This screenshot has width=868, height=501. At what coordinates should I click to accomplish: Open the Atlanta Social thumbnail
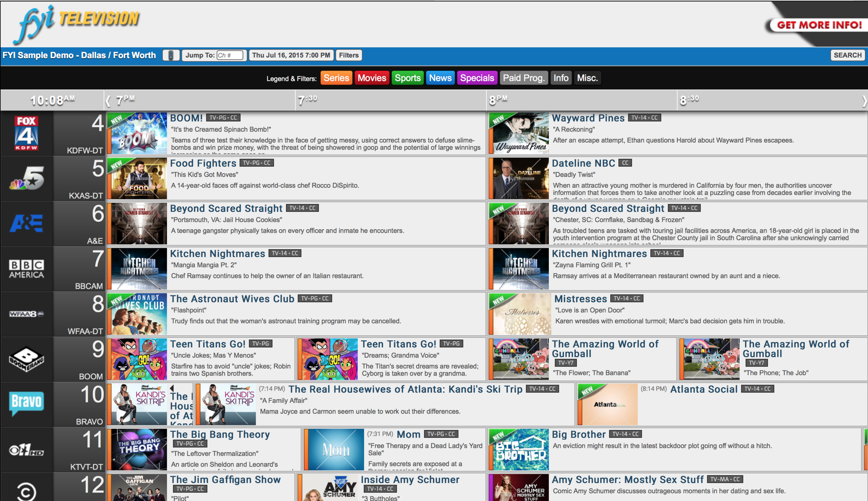pyautogui.click(x=610, y=404)
